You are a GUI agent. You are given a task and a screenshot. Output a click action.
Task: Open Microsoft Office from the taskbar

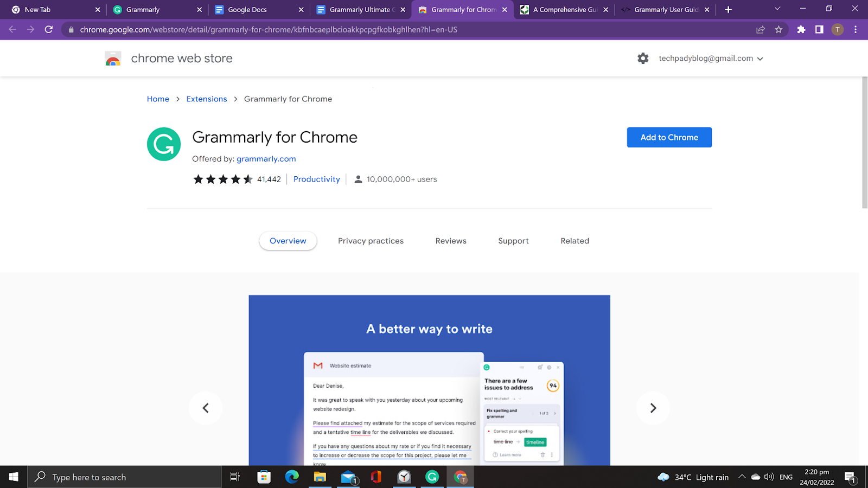(x=376, y=477)
